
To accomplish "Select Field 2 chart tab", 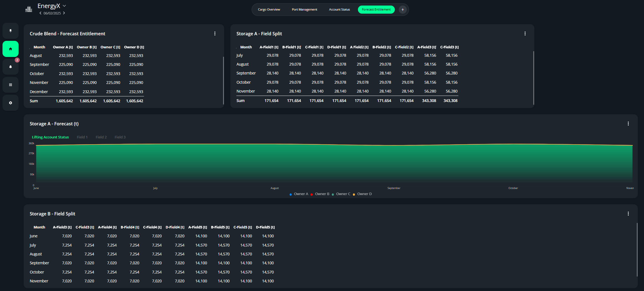I will 101,137.
